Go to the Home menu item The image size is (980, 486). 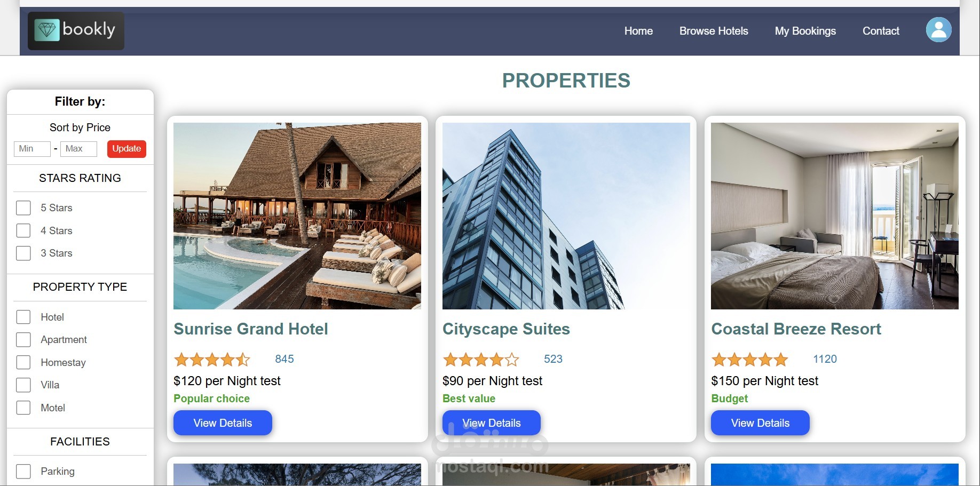pos(638,31)
